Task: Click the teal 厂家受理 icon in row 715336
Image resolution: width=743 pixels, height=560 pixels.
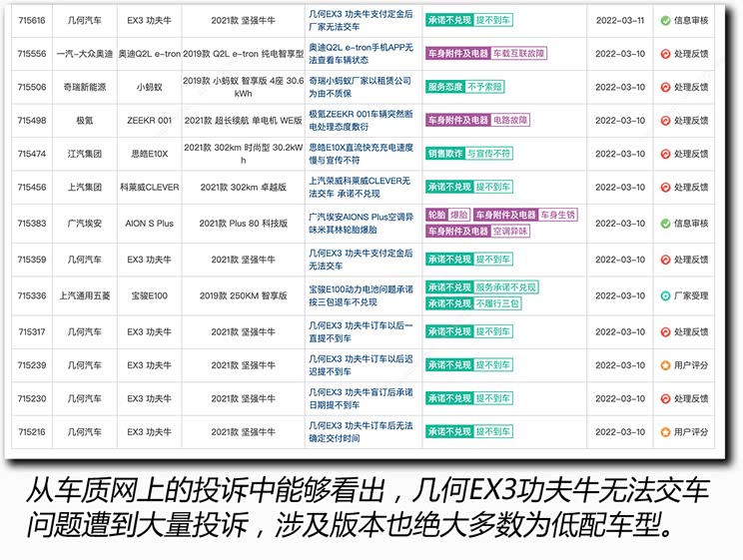Action: tap(665, 295)
